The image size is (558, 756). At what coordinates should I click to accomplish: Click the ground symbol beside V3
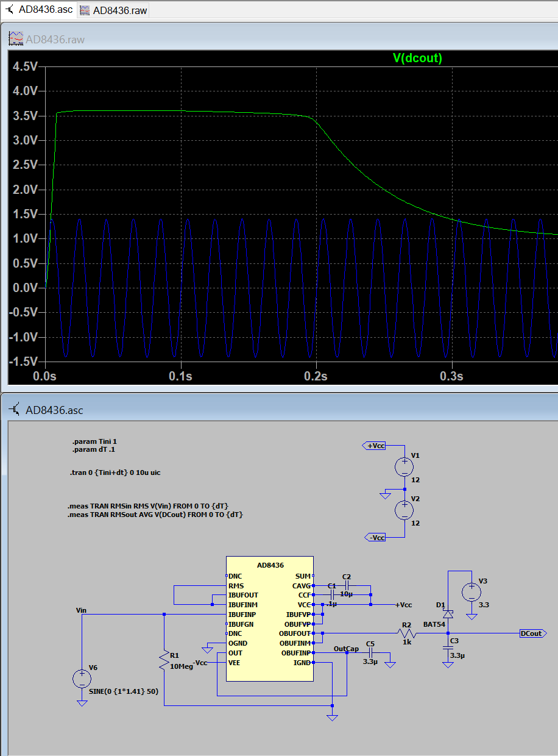tap(471, 616)
